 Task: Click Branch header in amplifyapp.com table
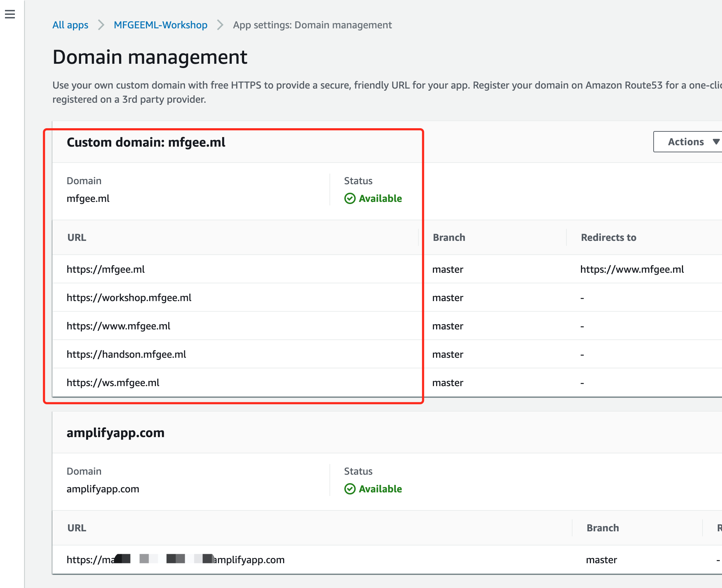coord(602,528)
